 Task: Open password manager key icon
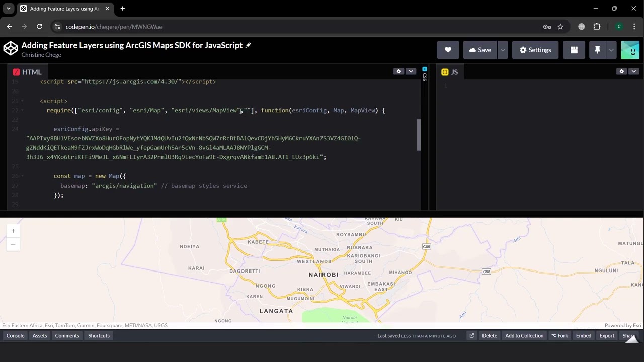[x=547, y=27]
